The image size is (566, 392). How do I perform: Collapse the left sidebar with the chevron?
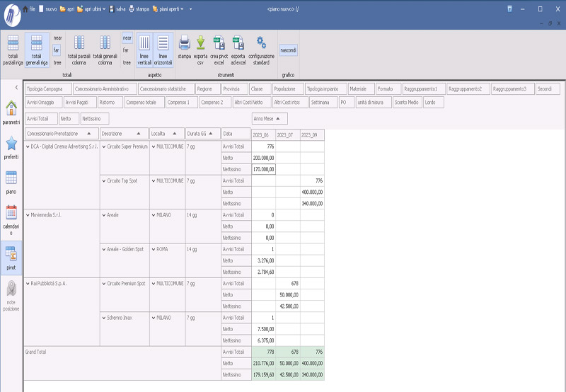pyautogui.click(x=17, y=86)
